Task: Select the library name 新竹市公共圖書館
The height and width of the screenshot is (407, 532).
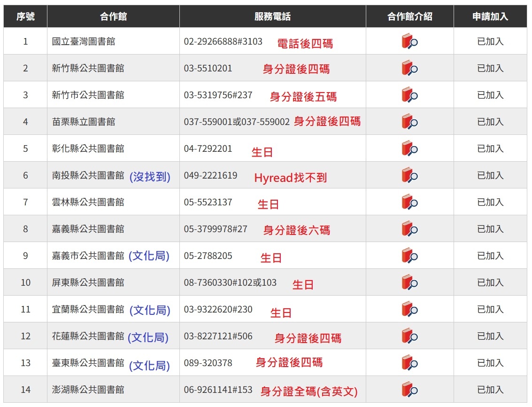Action: tap(88, 95)
